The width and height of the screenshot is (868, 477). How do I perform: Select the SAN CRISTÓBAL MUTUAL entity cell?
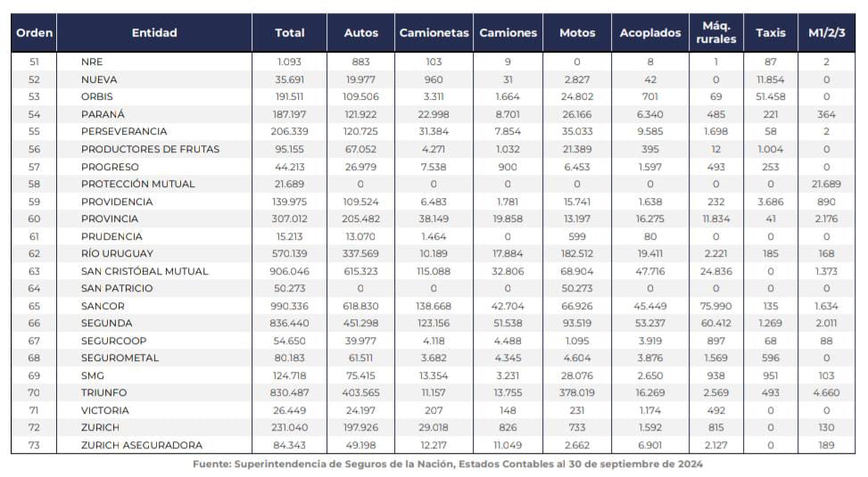(144, 271)
